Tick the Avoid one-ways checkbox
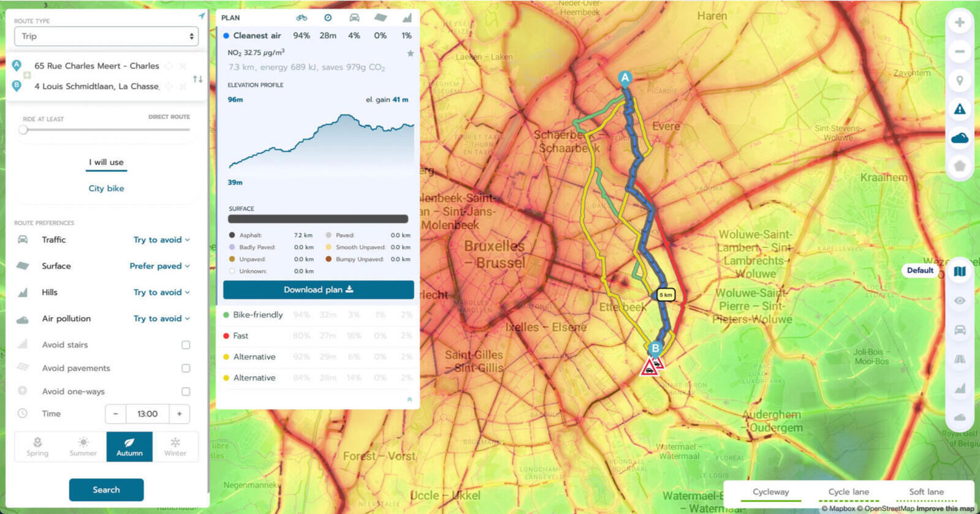980x514 pixels. pos(186,391)
